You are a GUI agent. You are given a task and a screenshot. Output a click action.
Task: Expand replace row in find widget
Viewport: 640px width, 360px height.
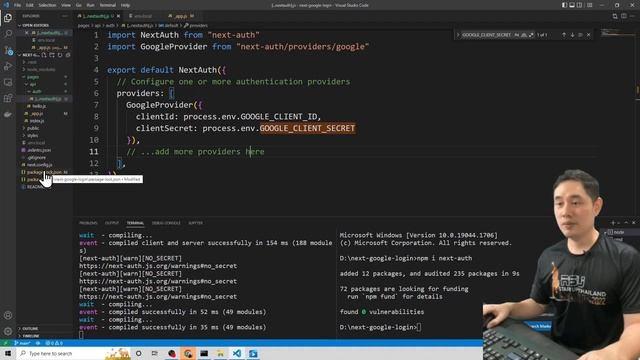458,35
